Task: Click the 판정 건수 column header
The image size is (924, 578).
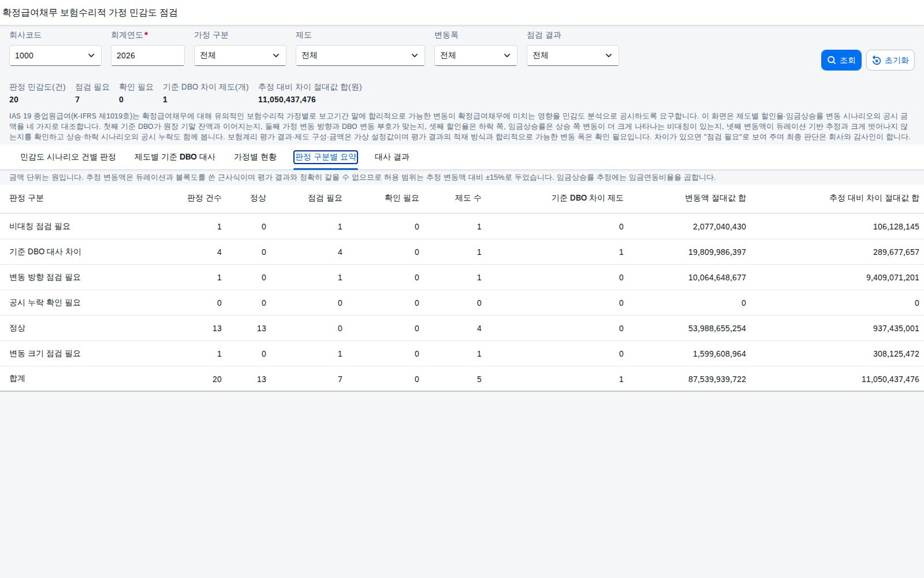Action: tap(204, 198)
